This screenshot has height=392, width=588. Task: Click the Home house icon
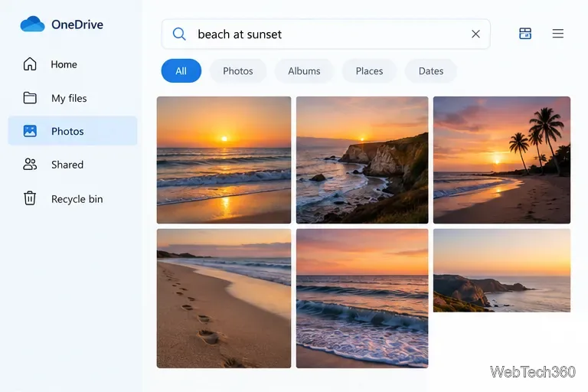click(x=30, y=64)
